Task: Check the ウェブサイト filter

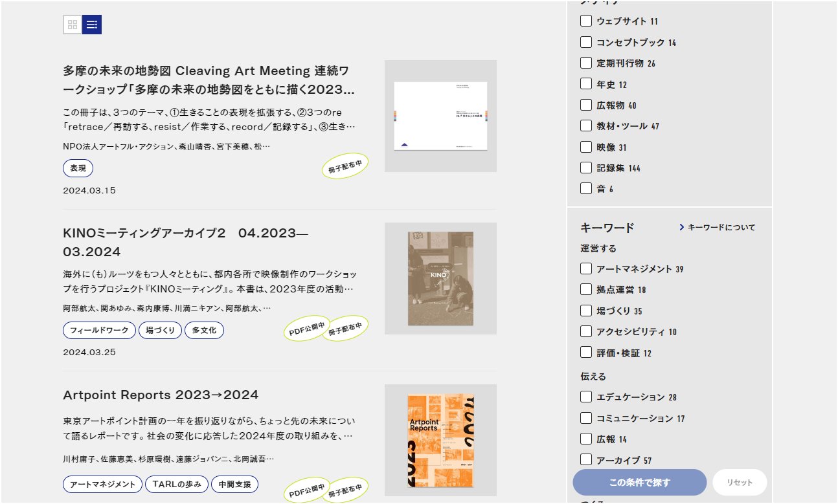Action: (x=586, y=21)
